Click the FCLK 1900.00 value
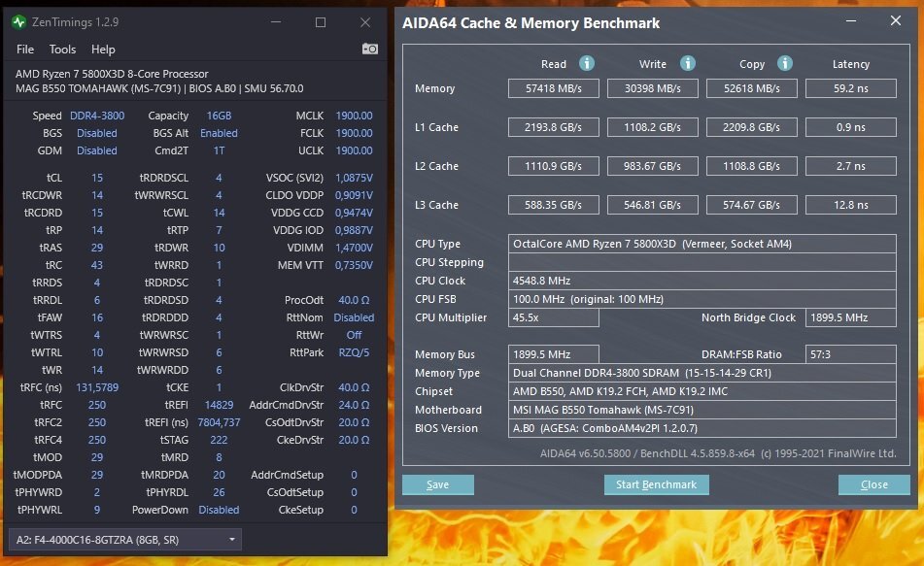This screenshot has width=924, height=566. [354, 133]
